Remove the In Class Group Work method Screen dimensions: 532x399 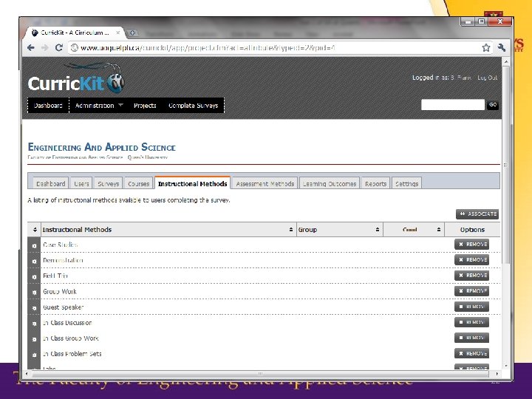click(x=471, y=338)
